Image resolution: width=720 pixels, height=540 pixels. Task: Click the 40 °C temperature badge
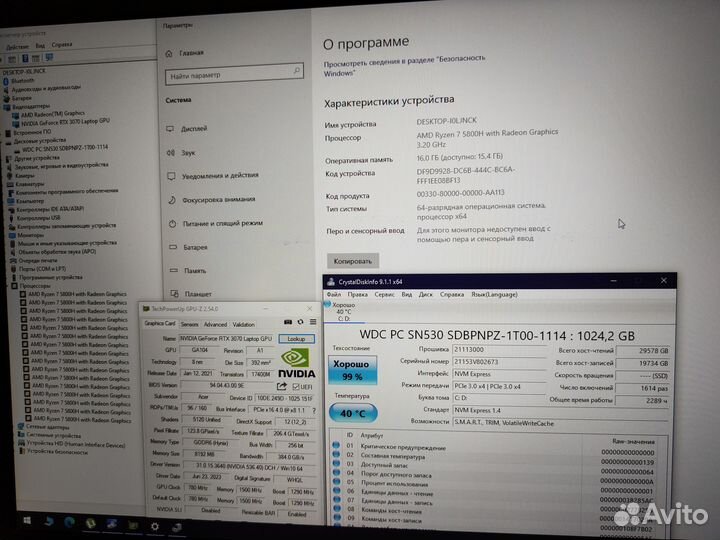tap(353, 413)
